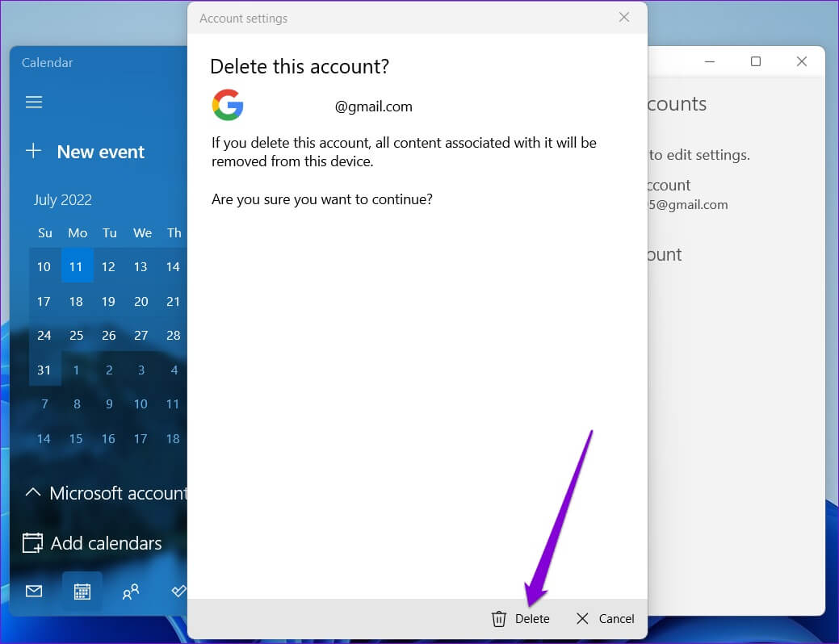The width and height of the screenshot is (839, 644).
Task: Click the trash can icon
Action: coord(499,619)
